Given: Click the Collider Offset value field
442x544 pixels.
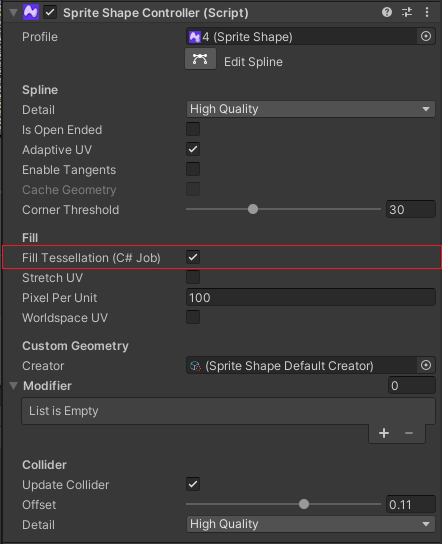Looking at the screenshot, I should 410,504.
